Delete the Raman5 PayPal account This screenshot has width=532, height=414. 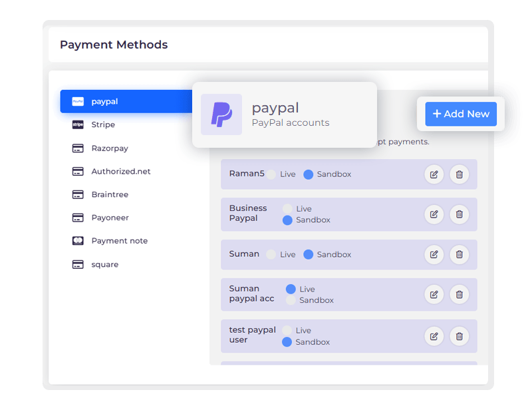459,174
